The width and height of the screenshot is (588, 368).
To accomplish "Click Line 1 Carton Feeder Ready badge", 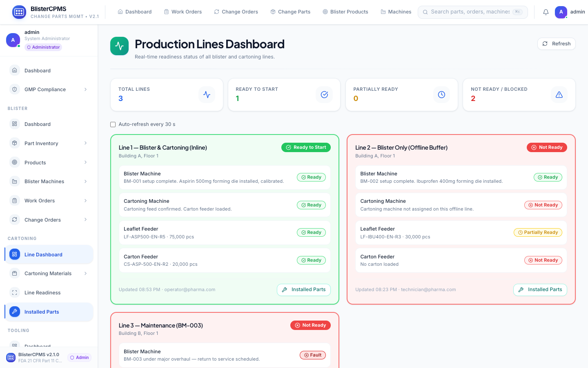I will 311,260.
